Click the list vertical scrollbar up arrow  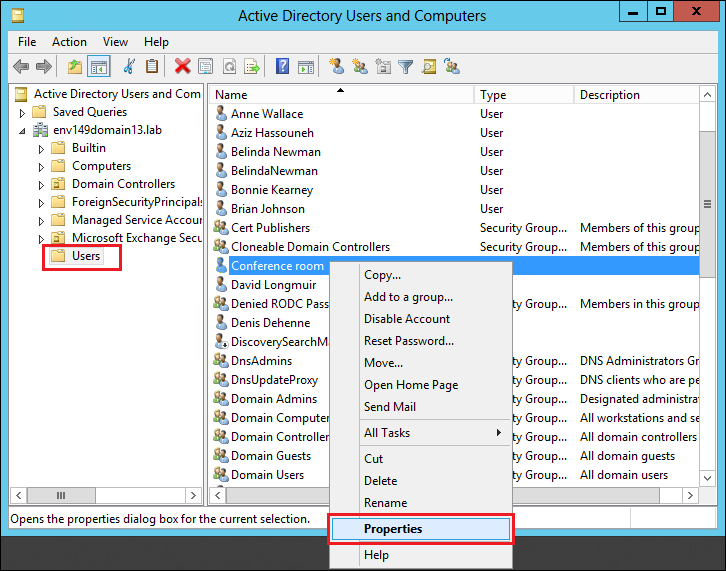pos(707,95)
